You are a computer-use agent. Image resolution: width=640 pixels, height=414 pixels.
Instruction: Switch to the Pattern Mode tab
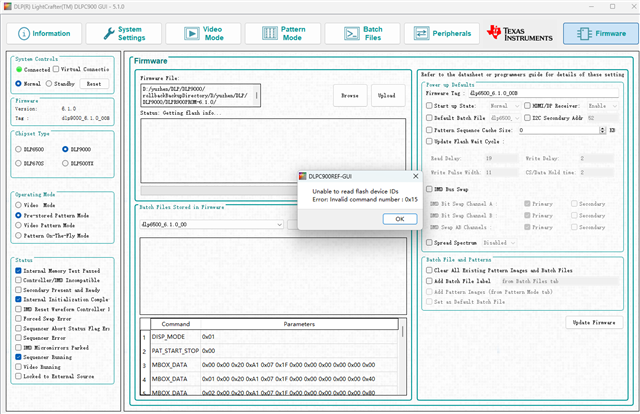[283, 33]
